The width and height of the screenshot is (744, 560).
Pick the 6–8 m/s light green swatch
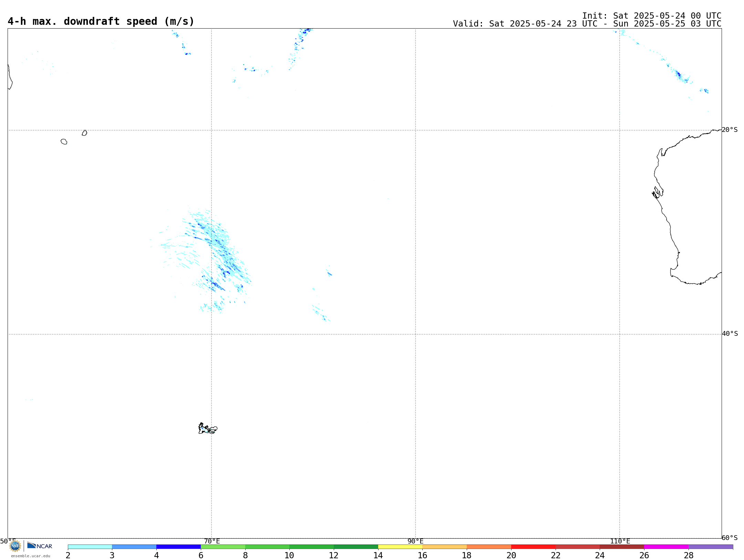pyautogui.click(x=223, y=547)
